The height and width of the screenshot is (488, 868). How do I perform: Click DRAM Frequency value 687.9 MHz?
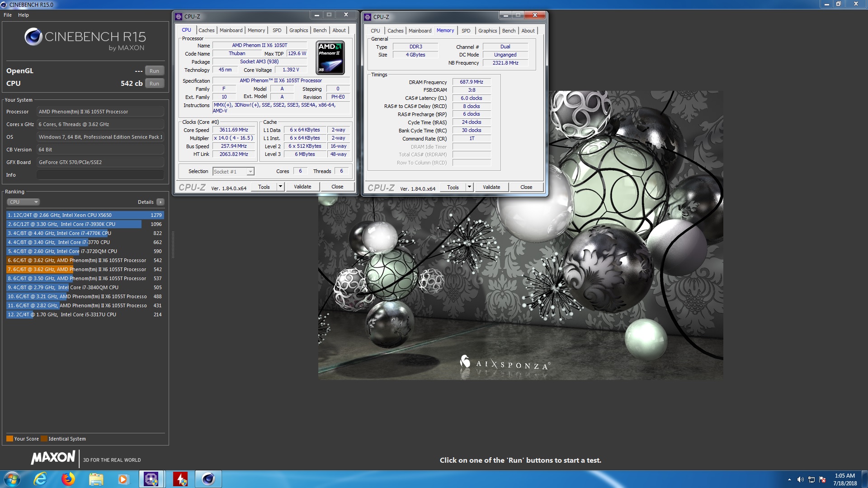coord(472,82)
